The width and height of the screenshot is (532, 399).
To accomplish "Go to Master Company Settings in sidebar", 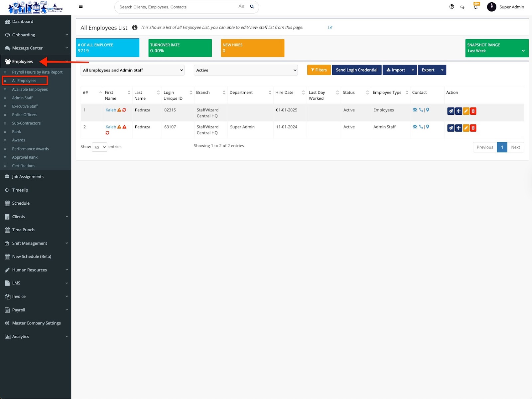I will 36,323.
